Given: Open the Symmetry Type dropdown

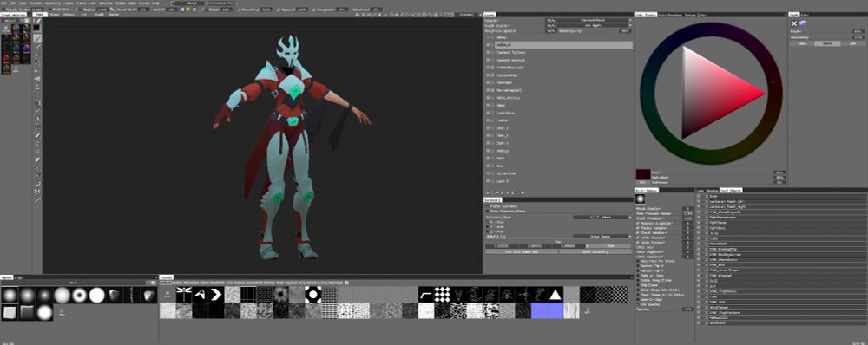Looking at the screenshot, I should coord(602,218).
